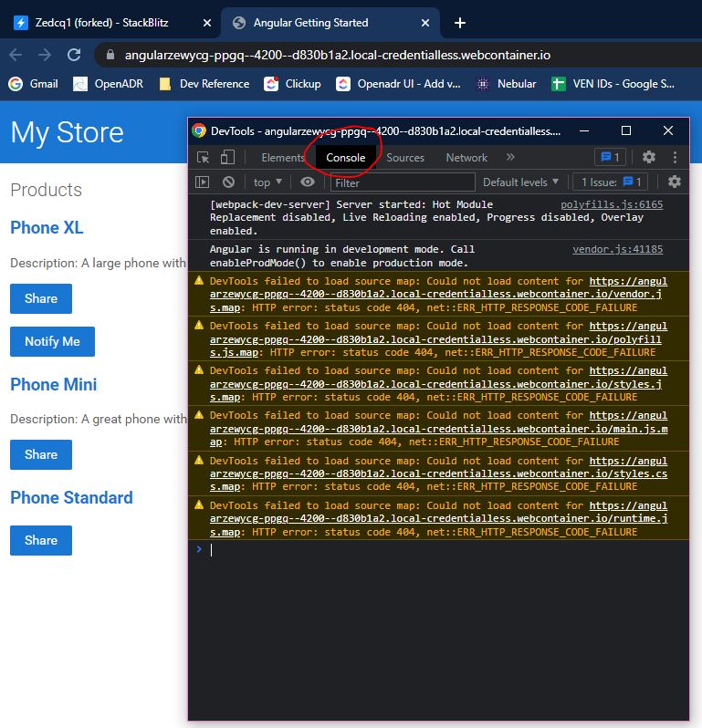The width and height of the screenshot is (702, 728).
Task: Click Share under Phone XL
Action: (41, 298)
